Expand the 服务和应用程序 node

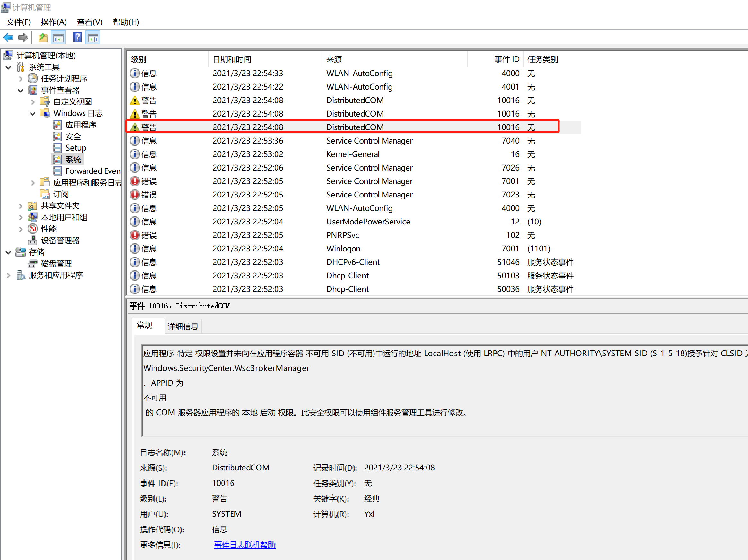8,275
